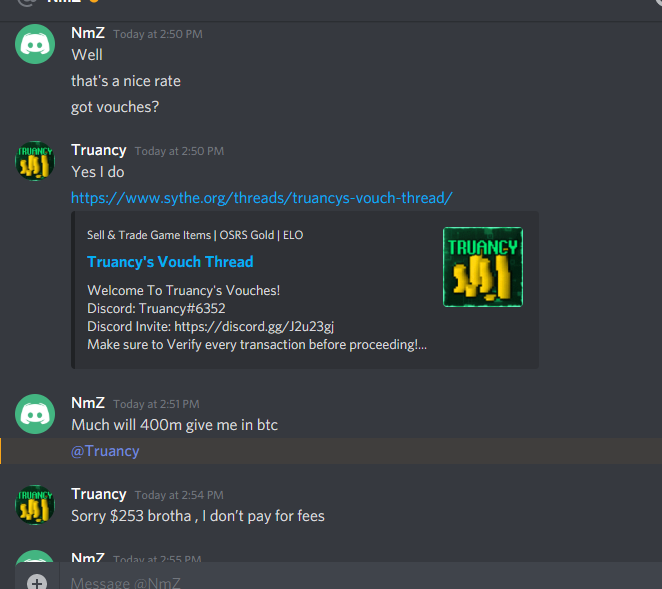
Task: Open the sythe.org truancys-vouch-thread URL
Action: (262, 198)
